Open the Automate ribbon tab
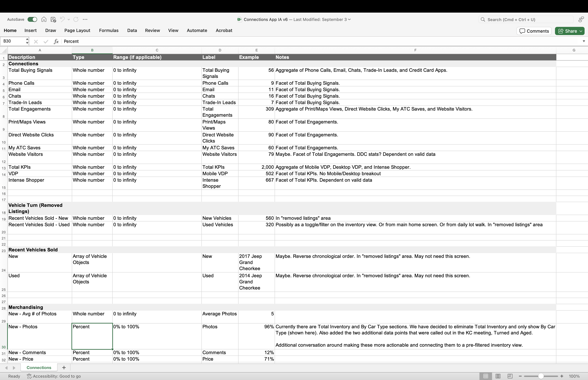 [197, 30]
